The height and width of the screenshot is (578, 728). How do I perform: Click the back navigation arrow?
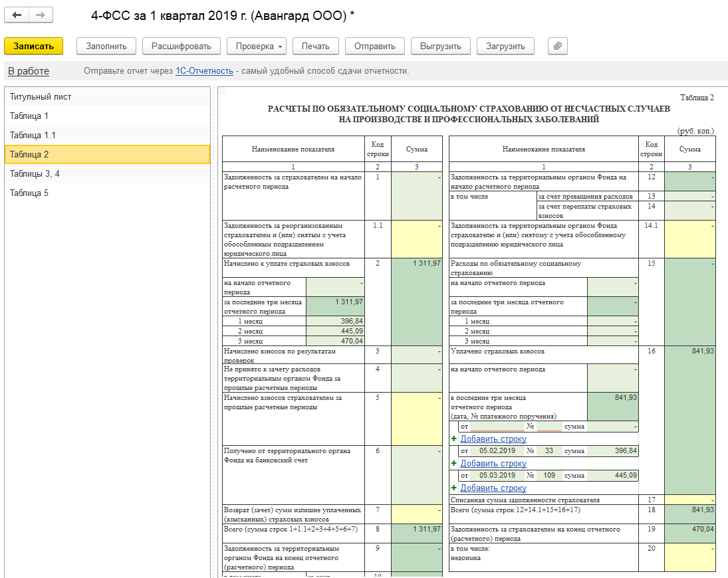pyautogui.click(x=17, y=15)
